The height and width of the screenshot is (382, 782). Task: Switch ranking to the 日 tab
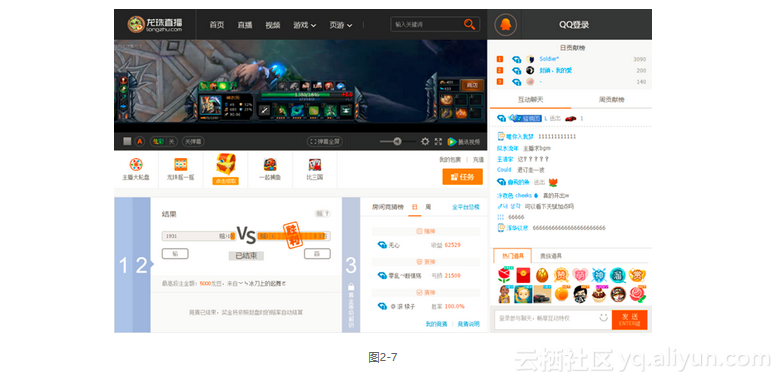click(414, 207)
